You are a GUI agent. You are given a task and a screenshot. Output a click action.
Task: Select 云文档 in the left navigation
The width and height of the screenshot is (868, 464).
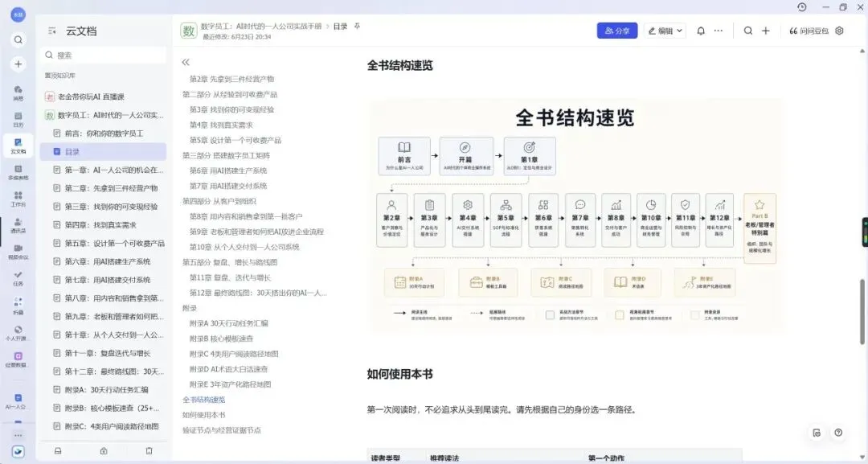click(x=18, y=146)
